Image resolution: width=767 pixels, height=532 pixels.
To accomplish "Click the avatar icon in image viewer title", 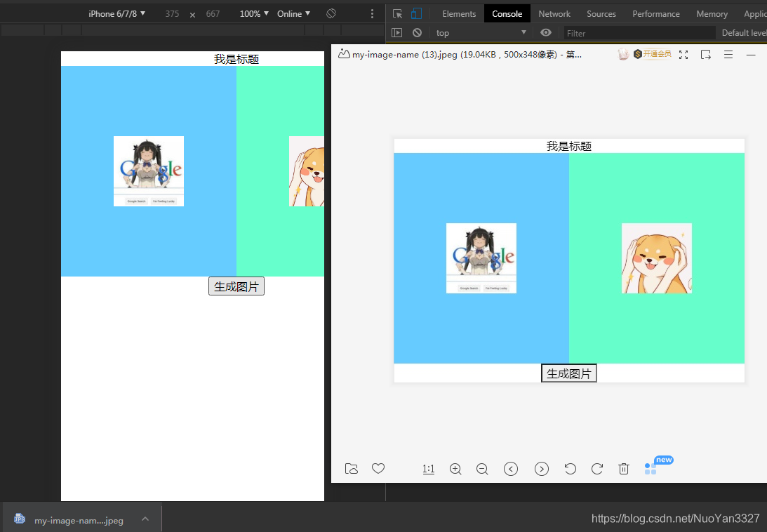I will click(623, 54).
